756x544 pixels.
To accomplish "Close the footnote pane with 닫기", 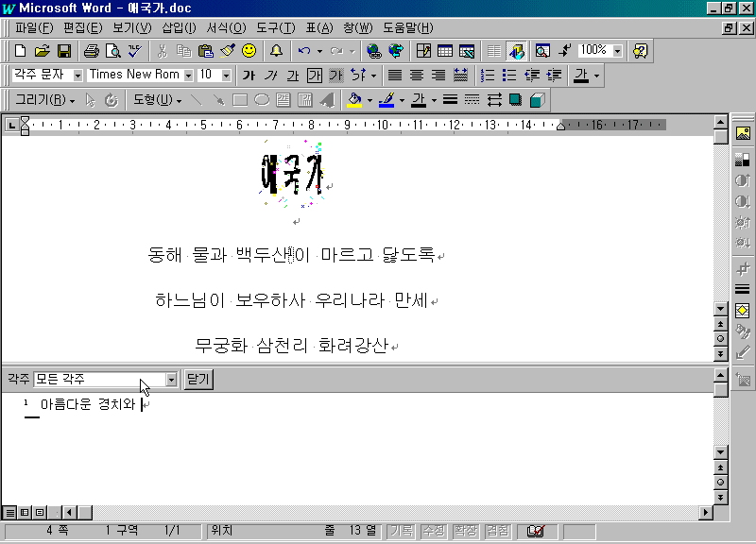I will [x=198, y=380].
